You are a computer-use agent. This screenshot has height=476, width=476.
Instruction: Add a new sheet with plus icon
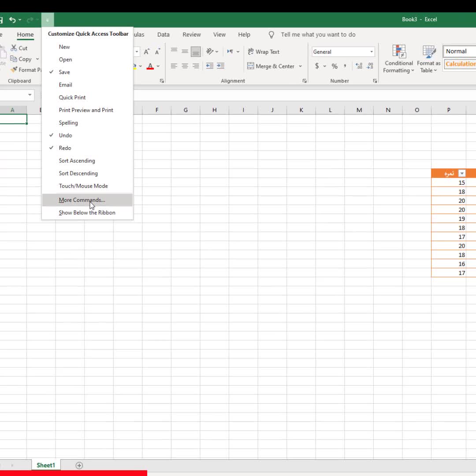[x=79, y=465]
